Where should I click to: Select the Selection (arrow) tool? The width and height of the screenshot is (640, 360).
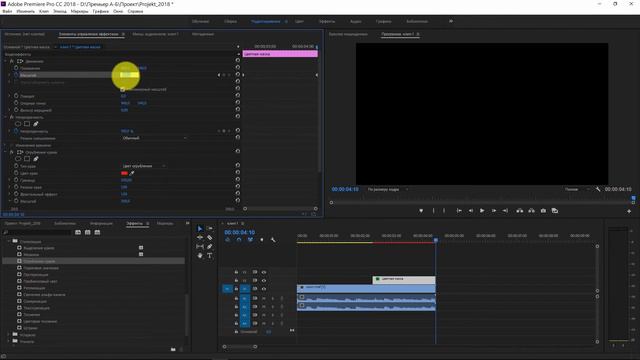[200, 229]
